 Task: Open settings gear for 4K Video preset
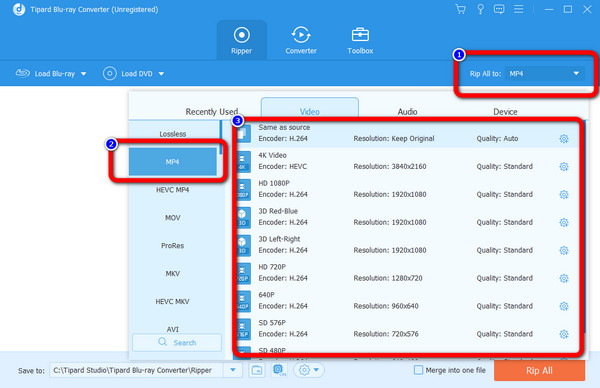pyautogui.click(x=564, y=166)
